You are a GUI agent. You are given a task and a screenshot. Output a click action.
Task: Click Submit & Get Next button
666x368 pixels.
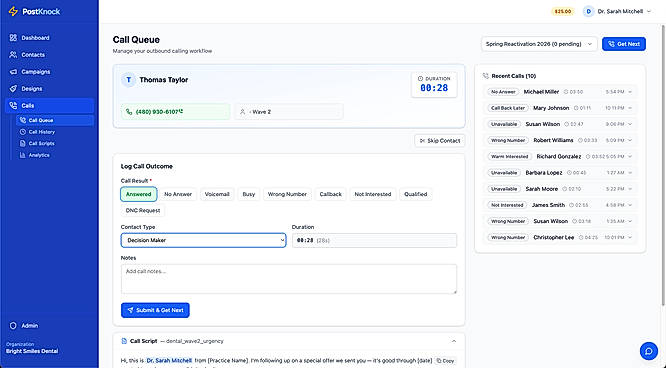155,310
